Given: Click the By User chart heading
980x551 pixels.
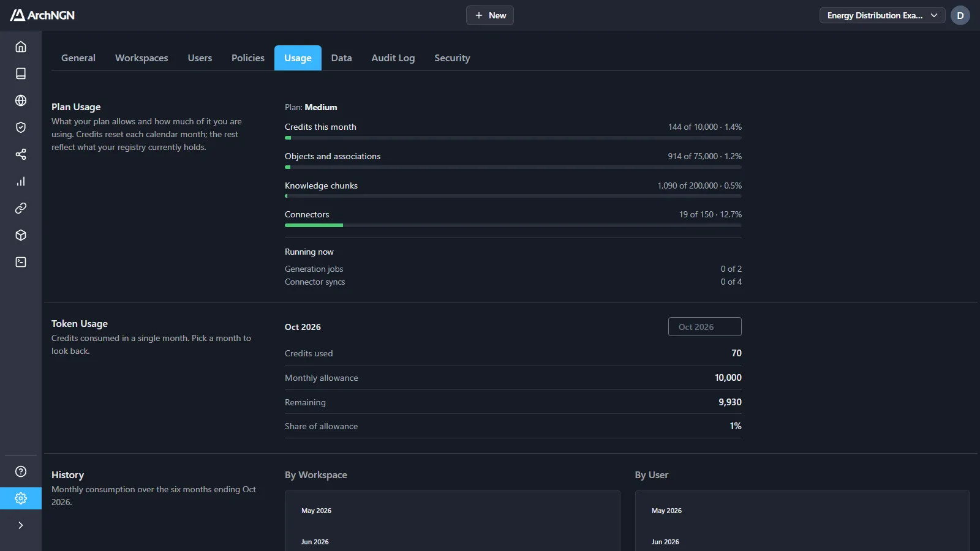Looking at the screenshot, I should [x=652, y=475].
